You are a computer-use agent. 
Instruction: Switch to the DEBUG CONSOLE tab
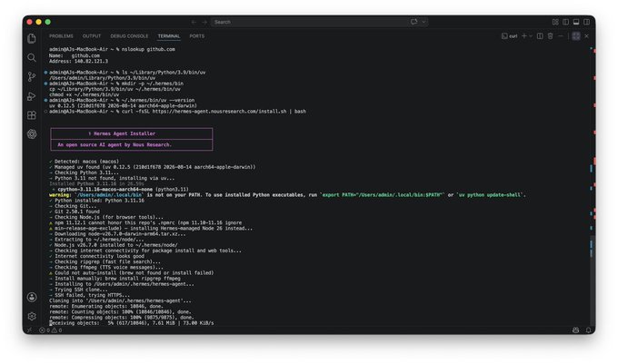(129, 36)
